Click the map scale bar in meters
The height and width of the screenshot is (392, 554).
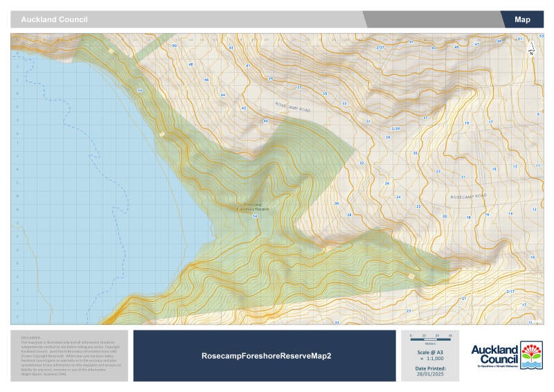pyautogui.click(x=430, y=339)
